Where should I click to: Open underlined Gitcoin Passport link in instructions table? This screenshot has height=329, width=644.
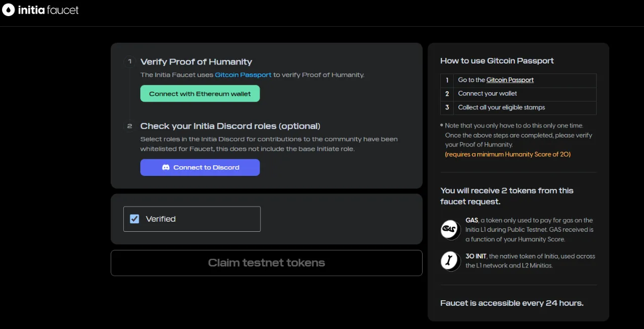pyautogui.click(x=510, y=80)
